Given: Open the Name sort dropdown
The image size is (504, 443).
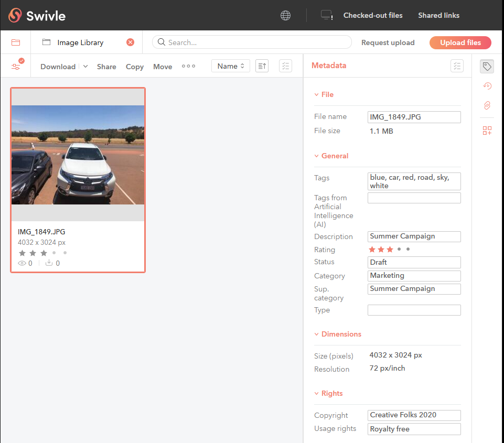Looking at the screenshot, I should point(230,66).
